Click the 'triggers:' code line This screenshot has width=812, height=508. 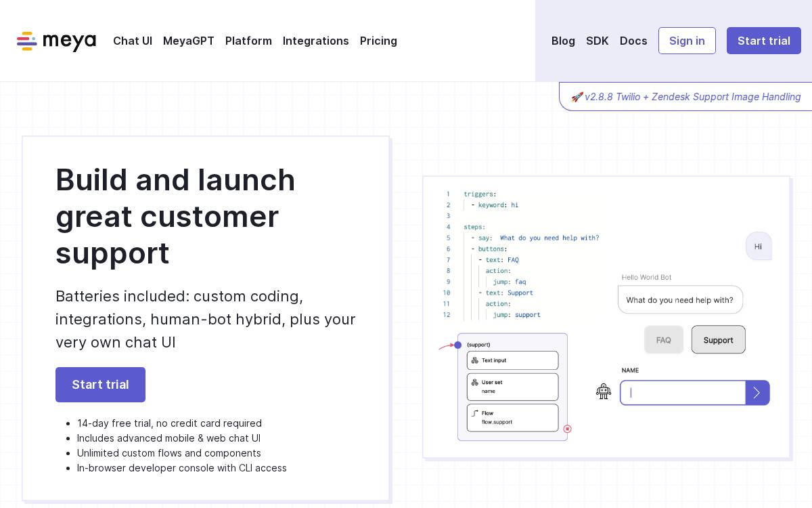[x=480, y=194]
